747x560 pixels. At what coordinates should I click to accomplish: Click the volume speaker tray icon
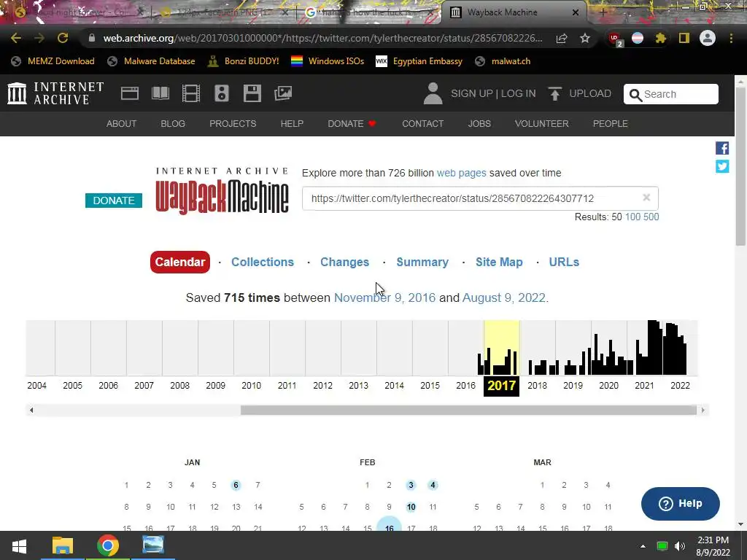coord(680,546)
